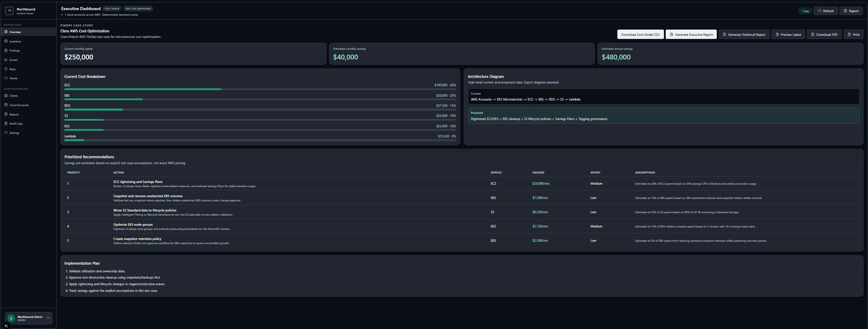Click the PRIORITY column header
The width and height of the screenshot is (868, 329).
coord(73,172)
